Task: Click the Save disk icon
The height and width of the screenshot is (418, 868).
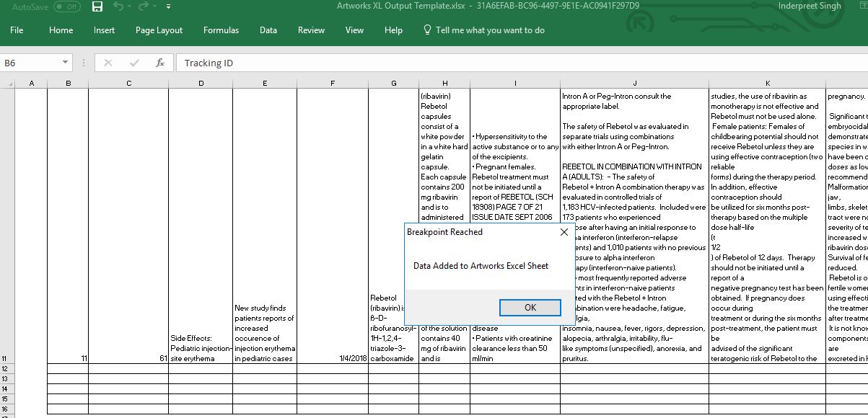Action: click(97, 6)
